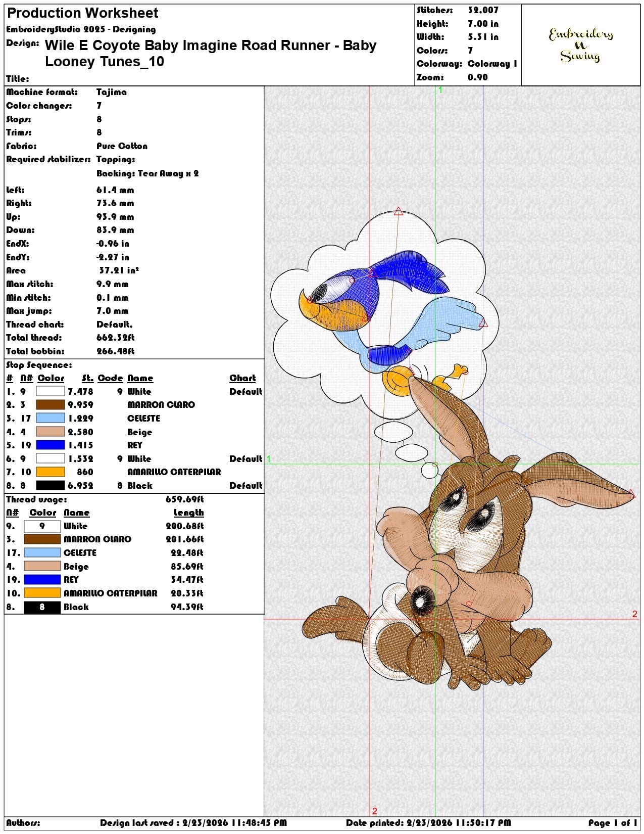Image resolution: width=644 pixels, height=834 pixels.
Task: Click black swatch in stop sequence row 8
Action: click(x=51, y=485)
